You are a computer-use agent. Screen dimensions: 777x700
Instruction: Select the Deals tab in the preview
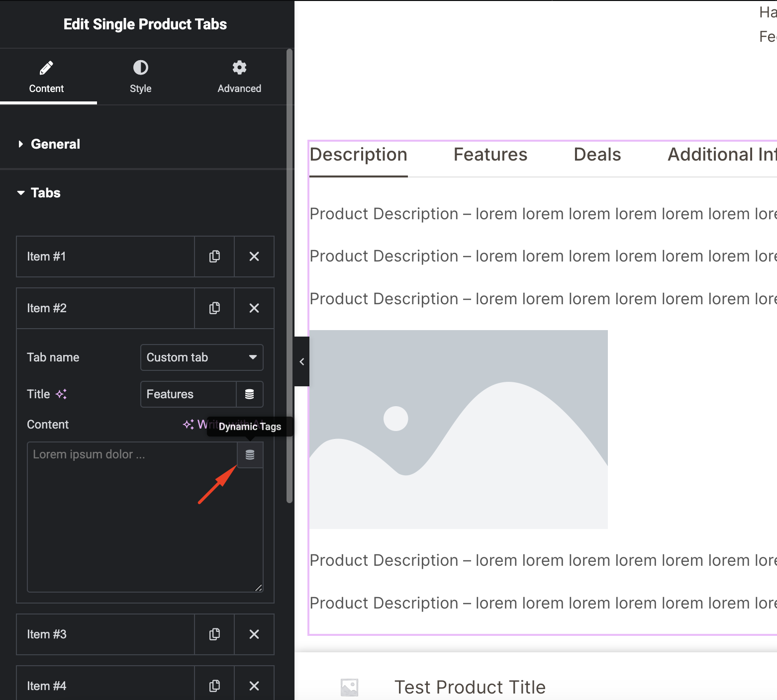point(597,155)
